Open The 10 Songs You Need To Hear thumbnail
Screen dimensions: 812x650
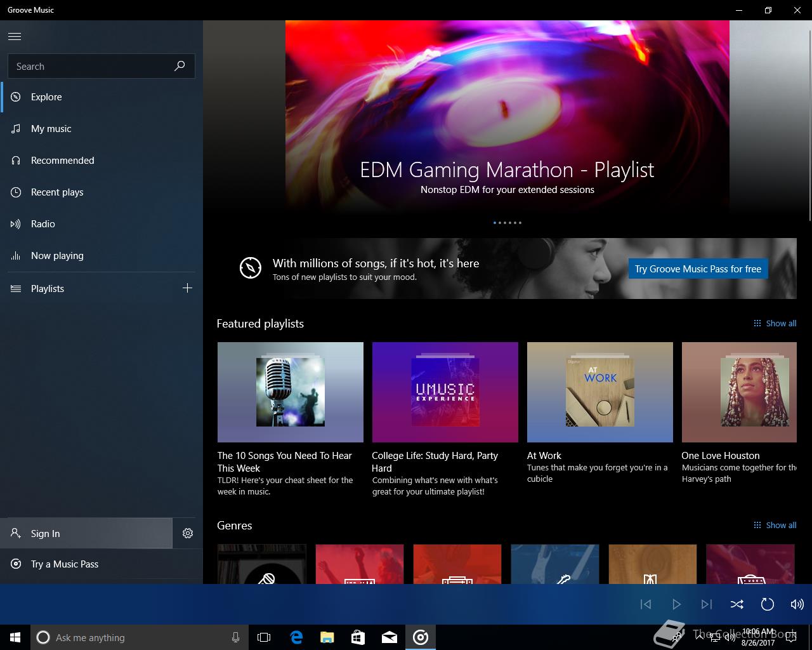[x=291, y=392]
